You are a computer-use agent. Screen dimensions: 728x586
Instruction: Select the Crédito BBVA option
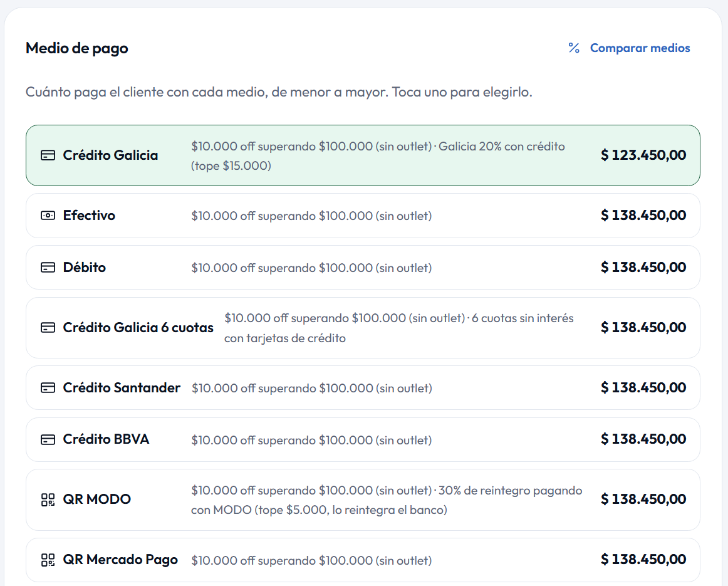click(x=363, y=440)
